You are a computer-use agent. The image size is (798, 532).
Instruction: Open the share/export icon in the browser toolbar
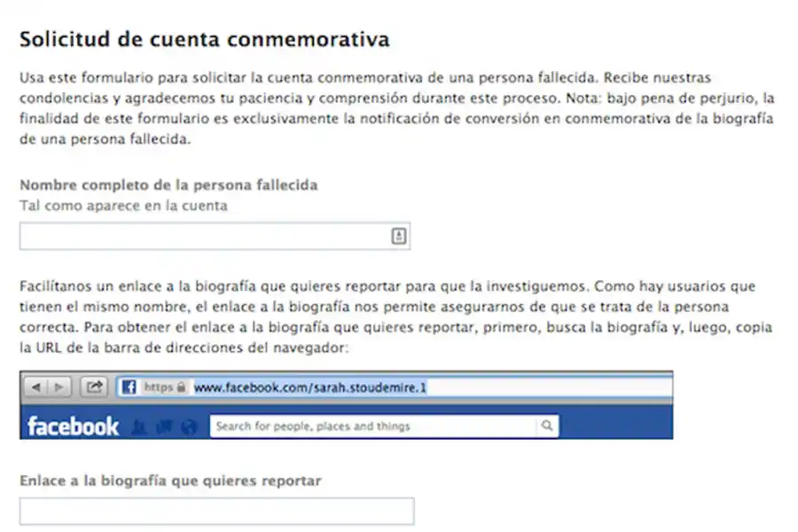[92, 387]
